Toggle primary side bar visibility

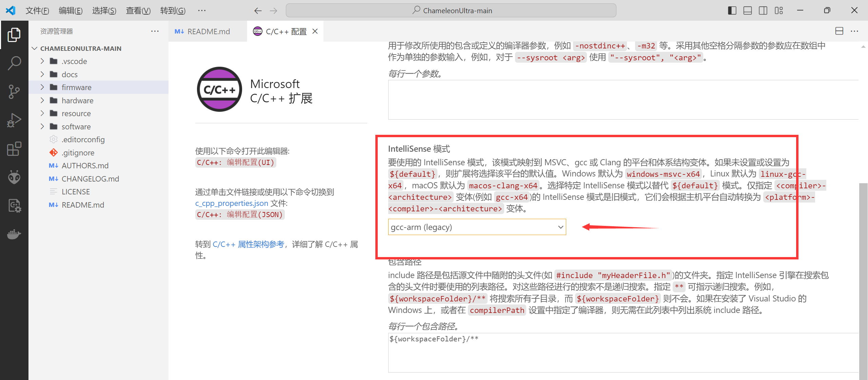click(732, 10)
